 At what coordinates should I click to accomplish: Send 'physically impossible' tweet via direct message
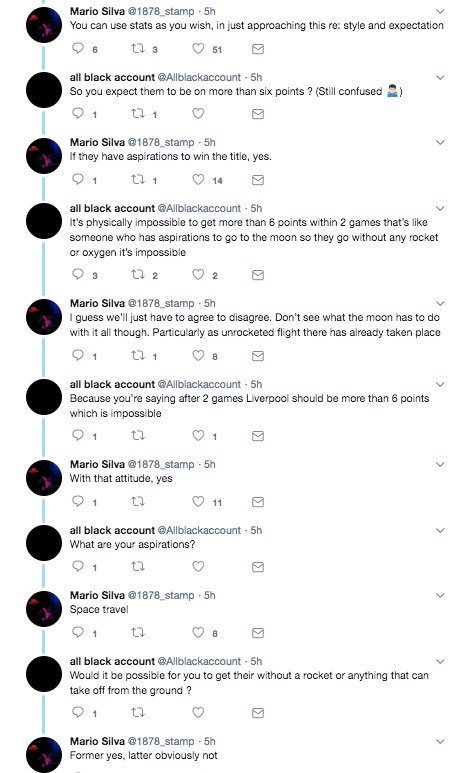click(258, 275)
